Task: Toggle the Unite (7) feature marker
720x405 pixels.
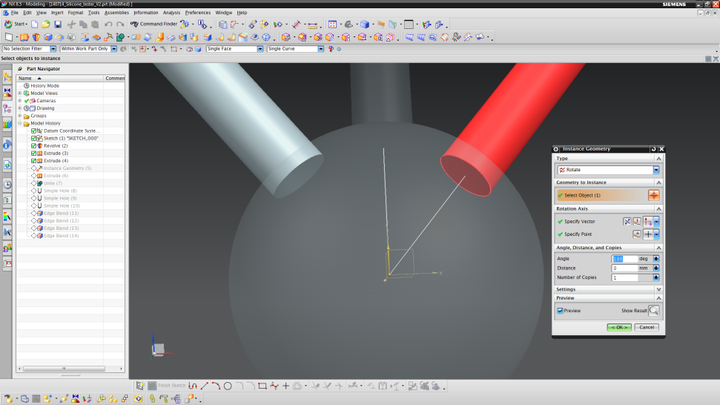Action: [x=34, y=183]
